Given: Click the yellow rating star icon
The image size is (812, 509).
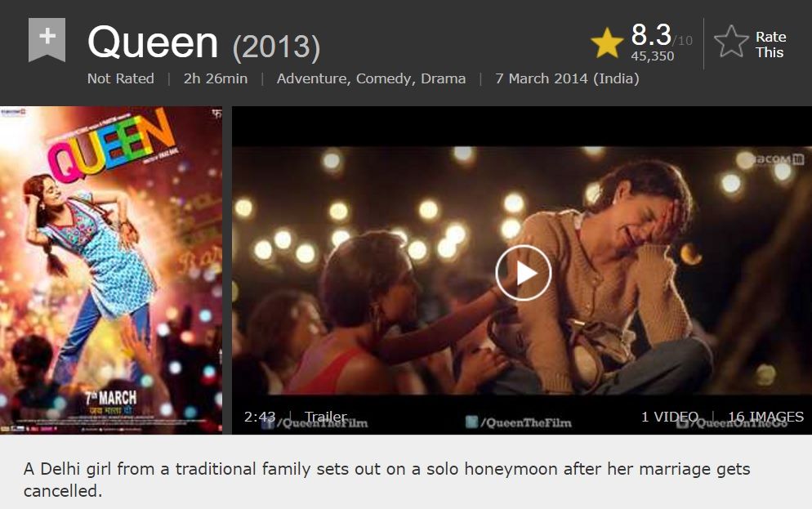Looking at the screenshot, I should pos(606,43).
